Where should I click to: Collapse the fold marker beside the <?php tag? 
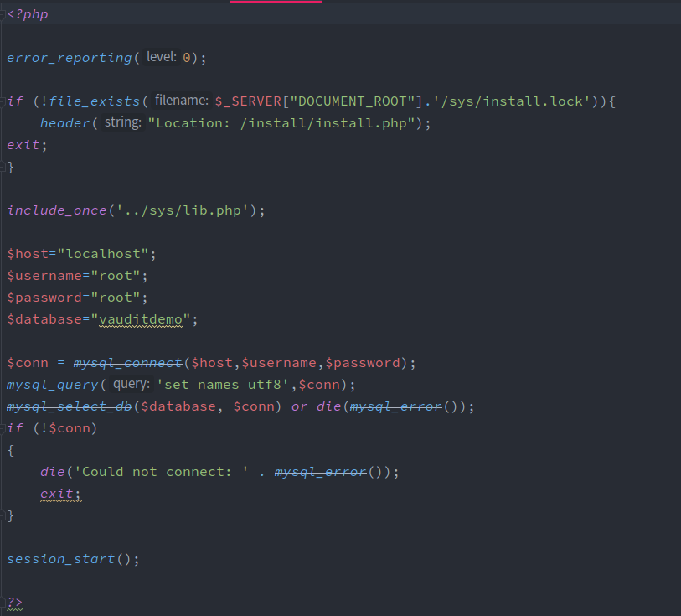click(x=4, y=14)
